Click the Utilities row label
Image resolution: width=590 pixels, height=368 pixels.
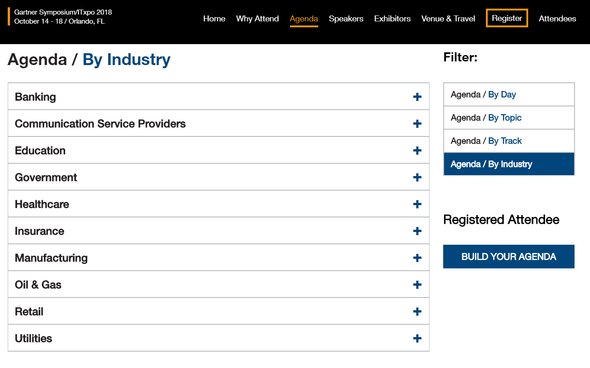(33, 338)
